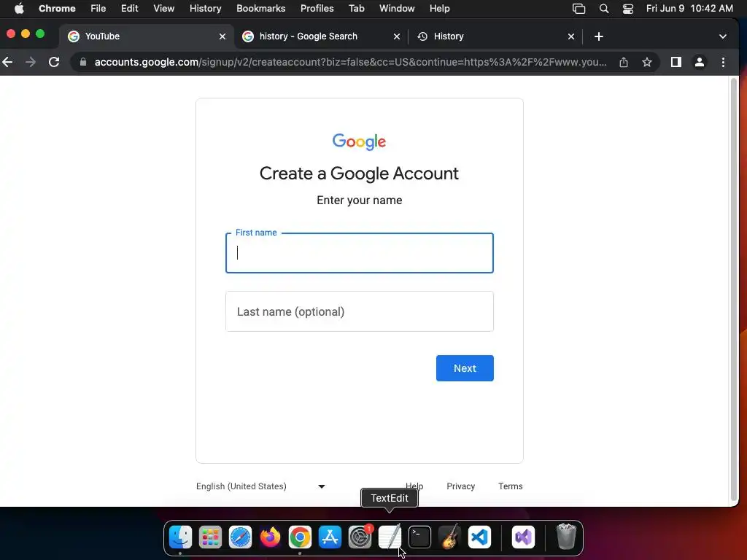Screen dimensions: 747x560
Task: Click the page vertical scrollbar
Action: pyautogui.click(x=734, y=289)
